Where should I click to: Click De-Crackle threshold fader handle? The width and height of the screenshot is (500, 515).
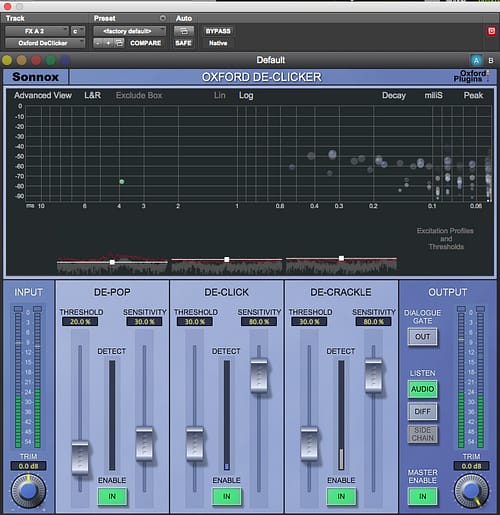tap(309, 443)
